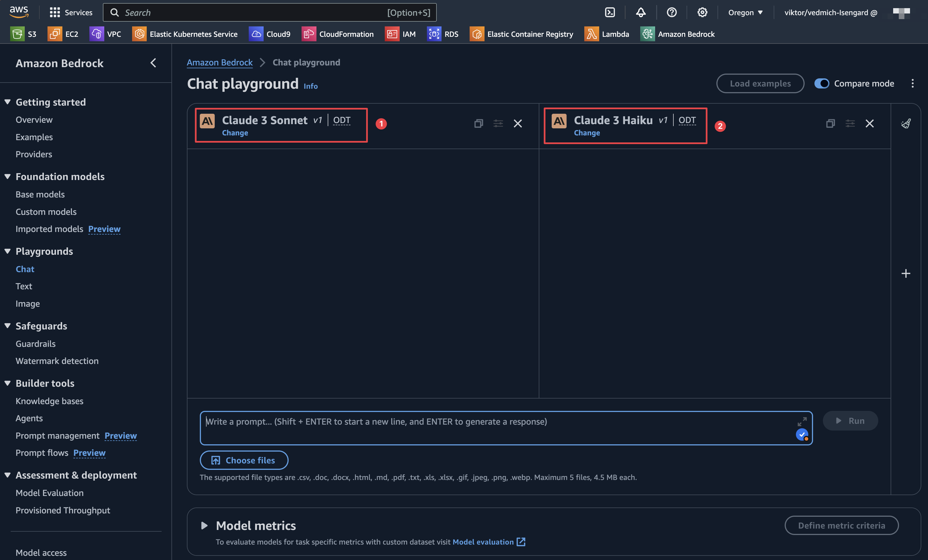Open the settings gear icon
Screen dimensions: 928x560
[702, 12]
